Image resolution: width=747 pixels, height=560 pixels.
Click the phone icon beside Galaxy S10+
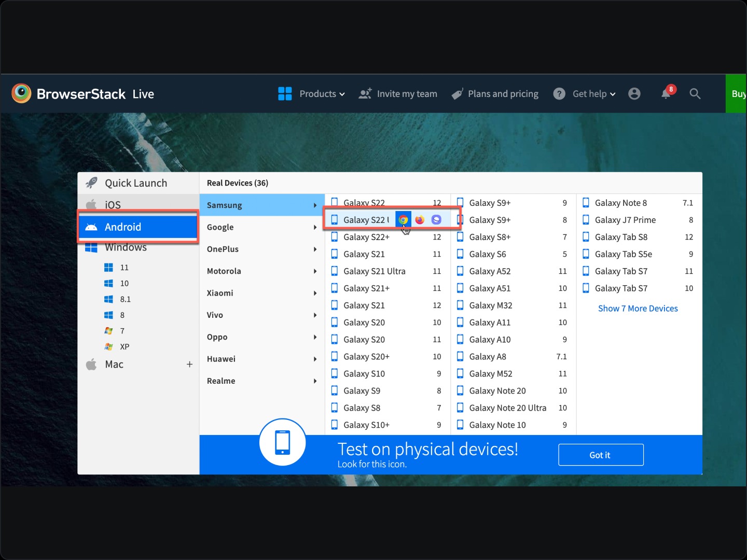pos(335,425)
